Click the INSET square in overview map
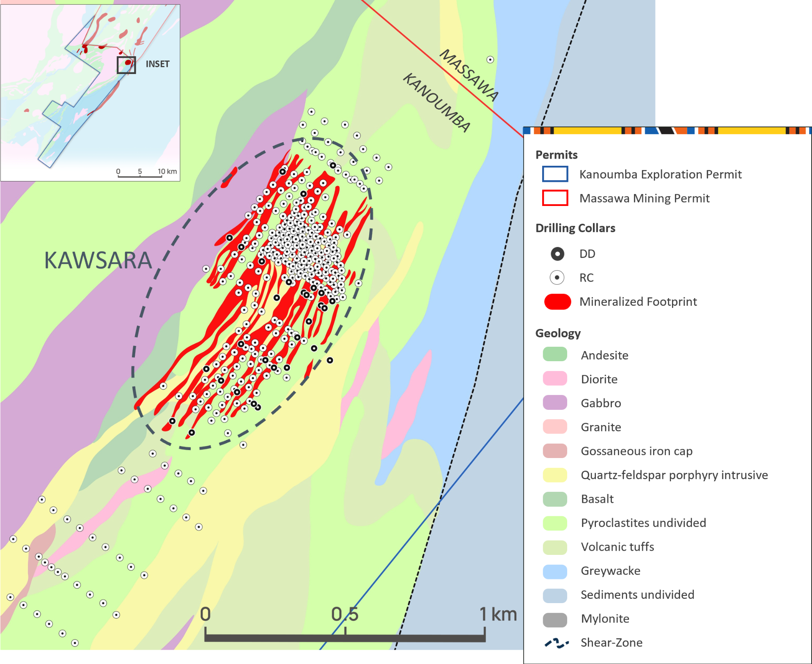Screen dimensions: 812x664 (x=126, y=65)
